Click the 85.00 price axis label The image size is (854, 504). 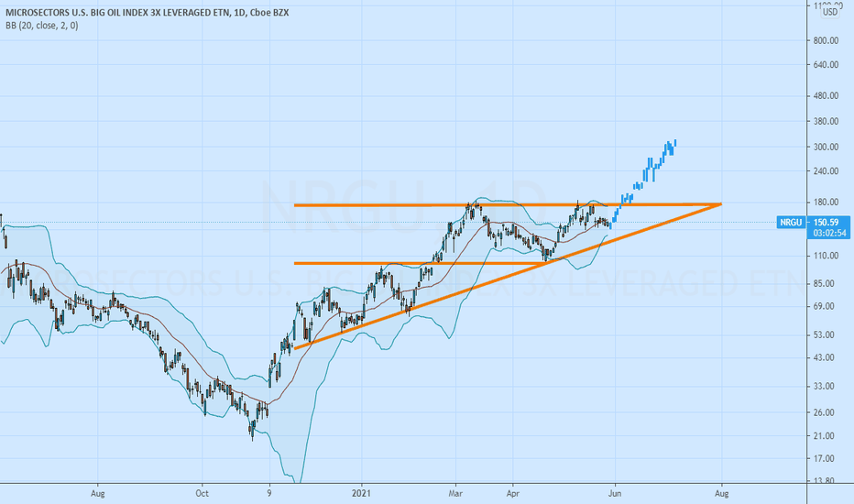824,283
